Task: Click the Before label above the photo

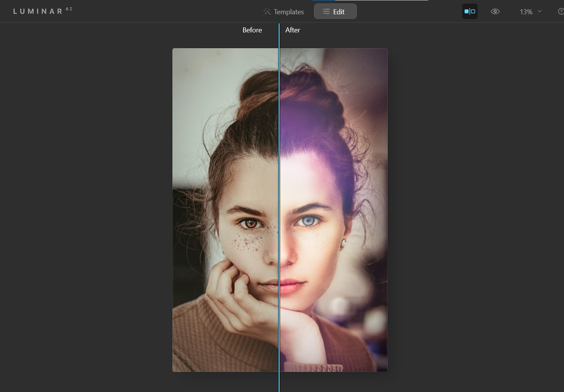Action: pyautogui.click(x=252, y=30)
